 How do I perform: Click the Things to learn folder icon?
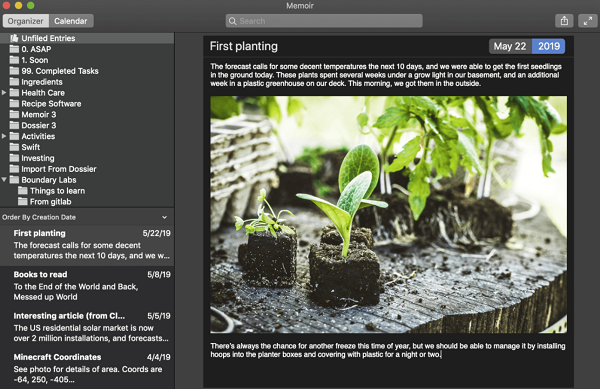(x=23, y=190)
